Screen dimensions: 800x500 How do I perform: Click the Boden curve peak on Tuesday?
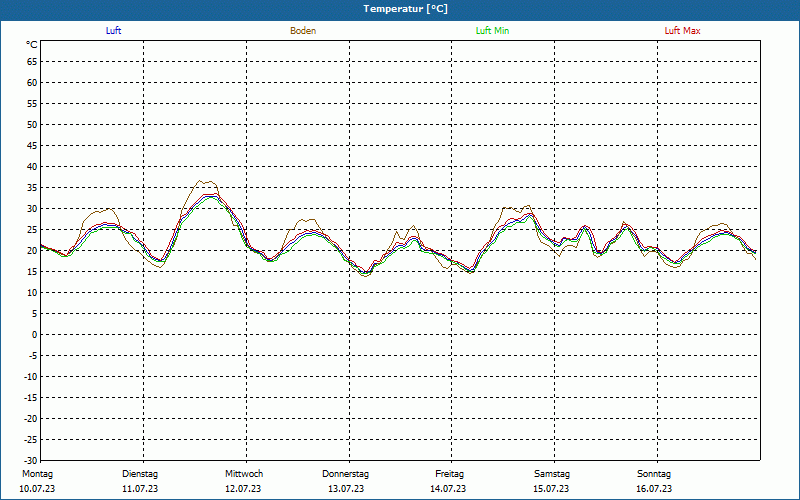pos(199,180)
